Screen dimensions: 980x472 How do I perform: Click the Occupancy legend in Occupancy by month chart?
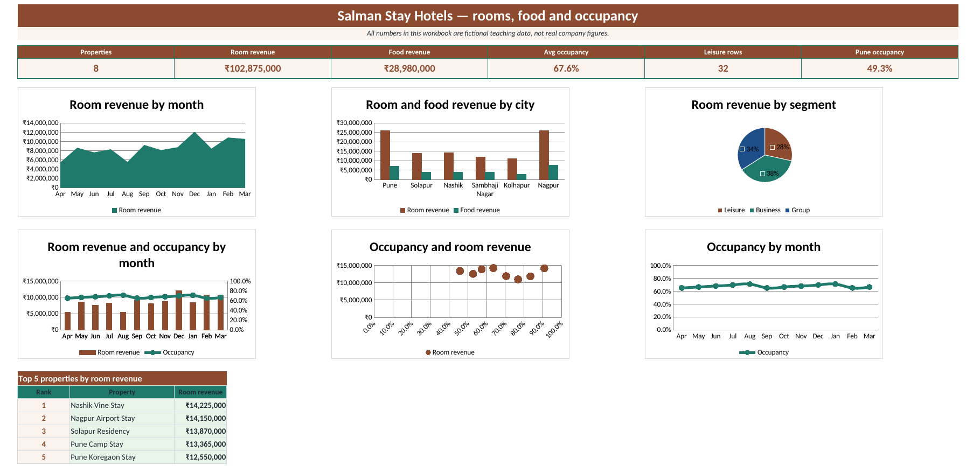point(764,352)
